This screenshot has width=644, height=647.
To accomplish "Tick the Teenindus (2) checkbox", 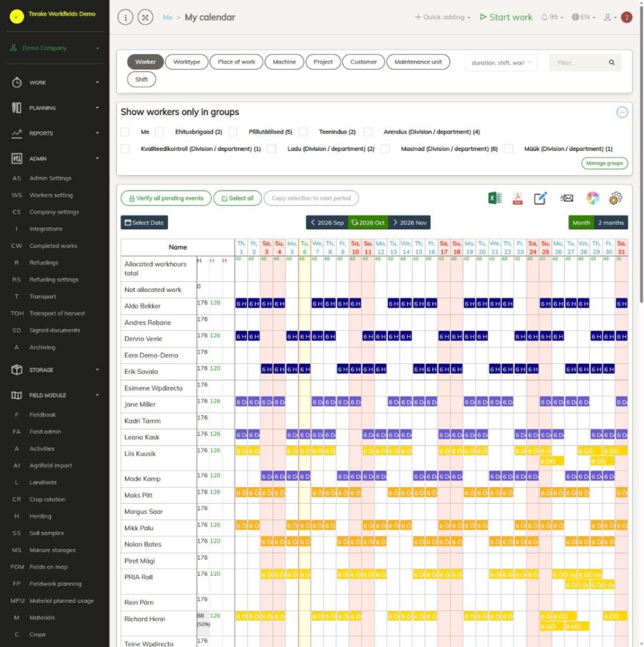I will coord(303,131).
